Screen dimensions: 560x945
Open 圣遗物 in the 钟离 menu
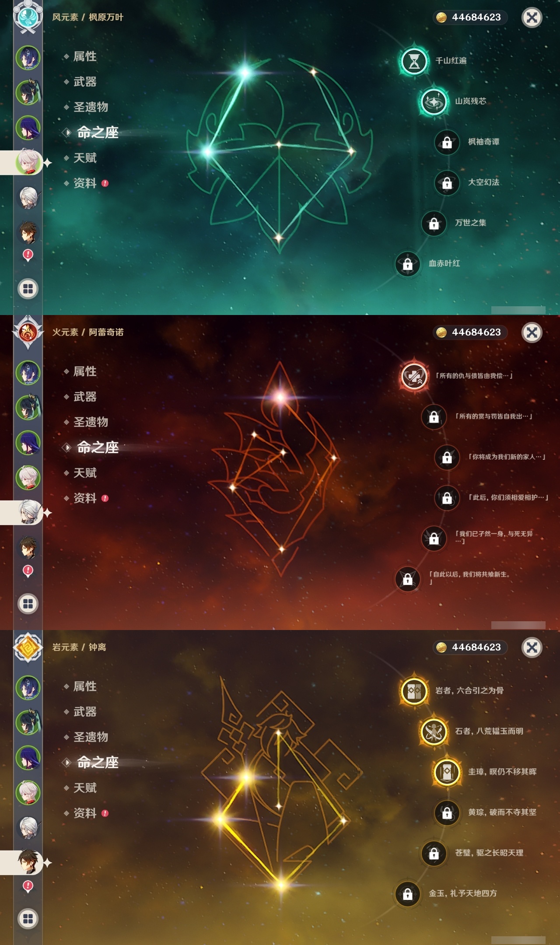[x=91, y=737]
